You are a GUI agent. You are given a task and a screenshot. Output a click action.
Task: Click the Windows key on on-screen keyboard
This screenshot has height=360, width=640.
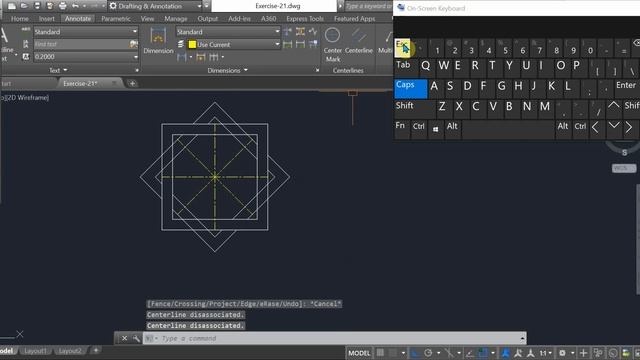436,129
